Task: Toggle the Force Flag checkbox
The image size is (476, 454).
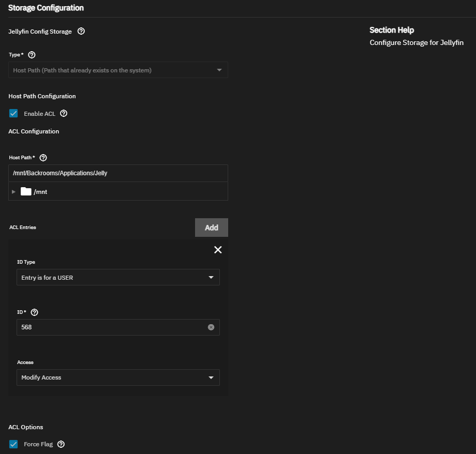Action: pyautogui.click(x=13, y=444)
